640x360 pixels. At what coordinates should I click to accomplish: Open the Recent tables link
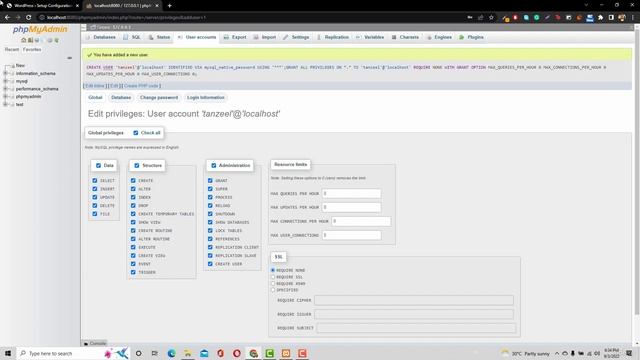(12, 49)
